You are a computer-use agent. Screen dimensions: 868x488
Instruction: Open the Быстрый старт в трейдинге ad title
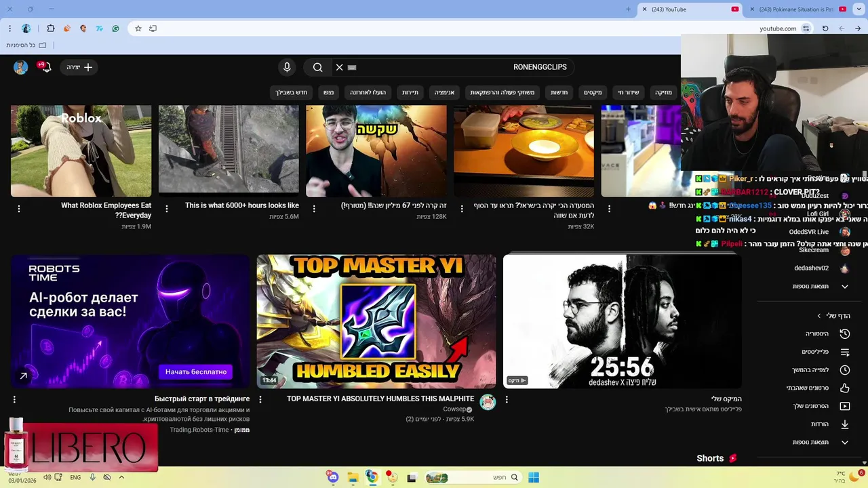tap(202, 399)
